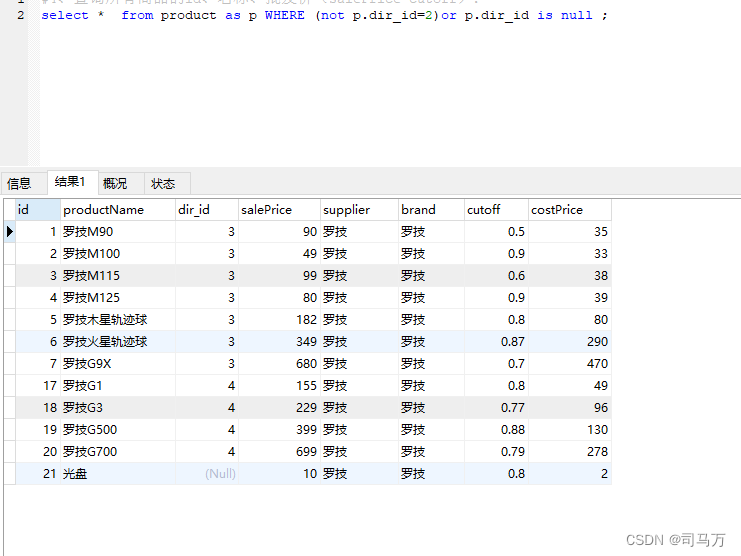Viewport: 741px width, 556px height.
Task: Open the 概况 tab
Action: tap(121, 183)
